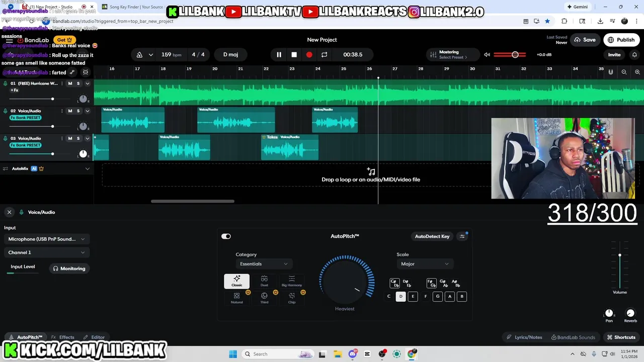Click the master volume speaker icon
Screen dimensions: 644x362
tap(487, 55)
